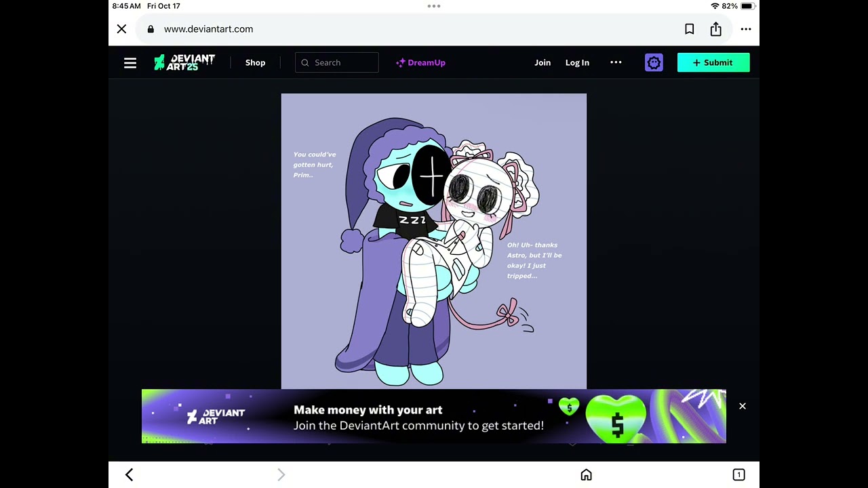
Task: Open the share sheet icon
Action: (716, 29)
